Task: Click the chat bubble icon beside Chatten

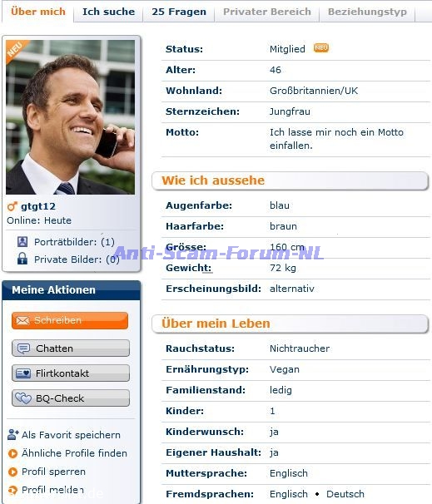Action: pyautogui.click(x=23, y=348)
